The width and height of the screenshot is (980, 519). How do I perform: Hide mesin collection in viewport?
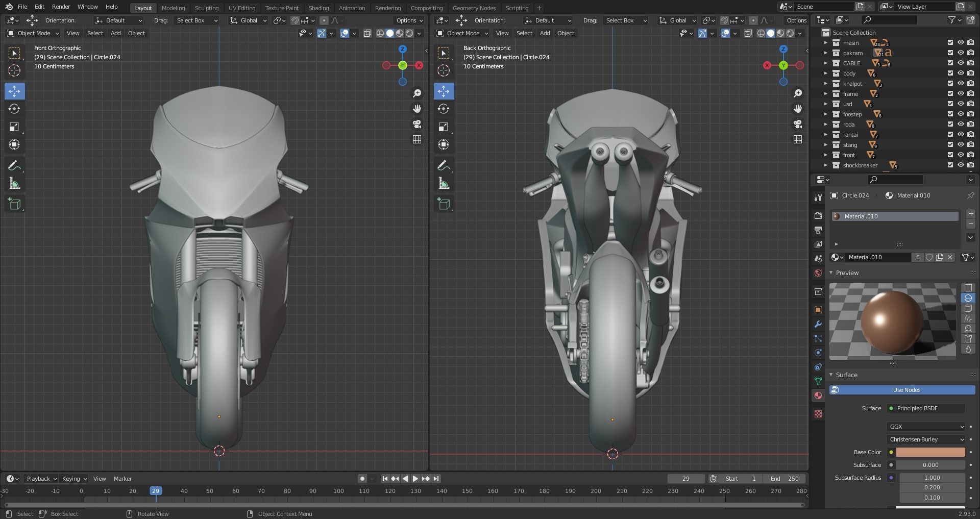[960, 43]
